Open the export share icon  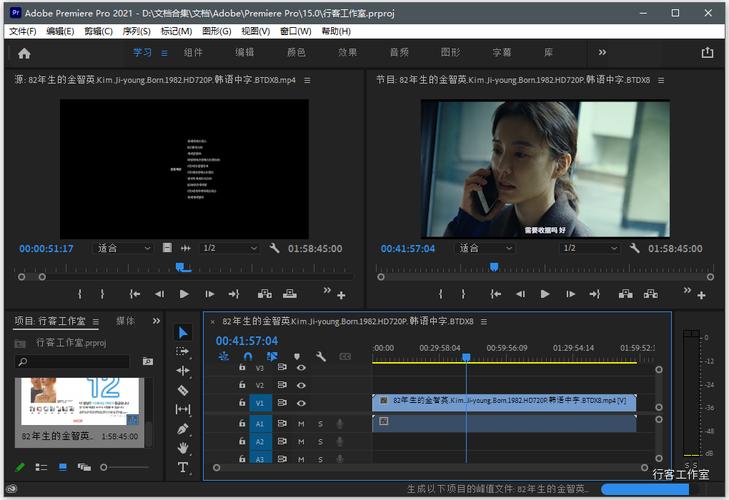(x=707, y=52)
